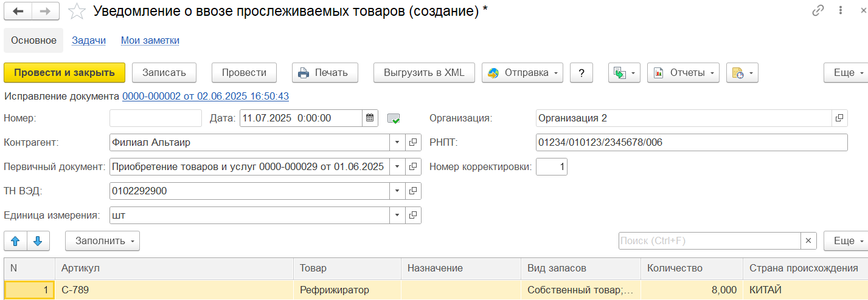The height and width of the screenshot is (300, 868).
Task: Click the question mark help button
Action: (x=582, y=73)
